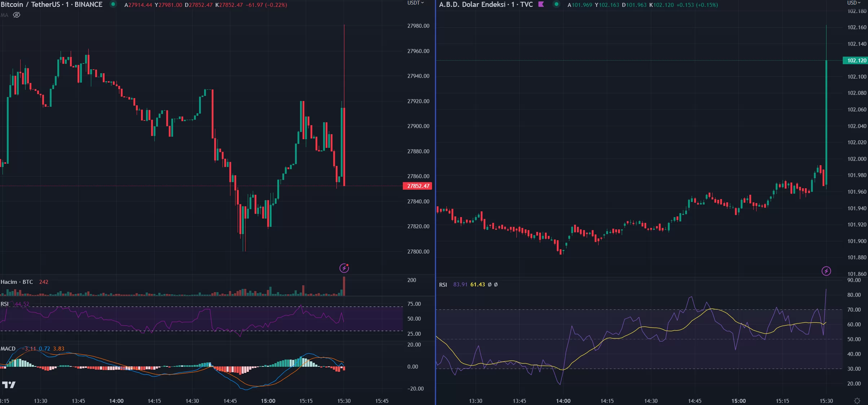Click the lightning event icon on Bitcoin chart
The height and width of the screenshot is (405, 868).
(344, 268)
